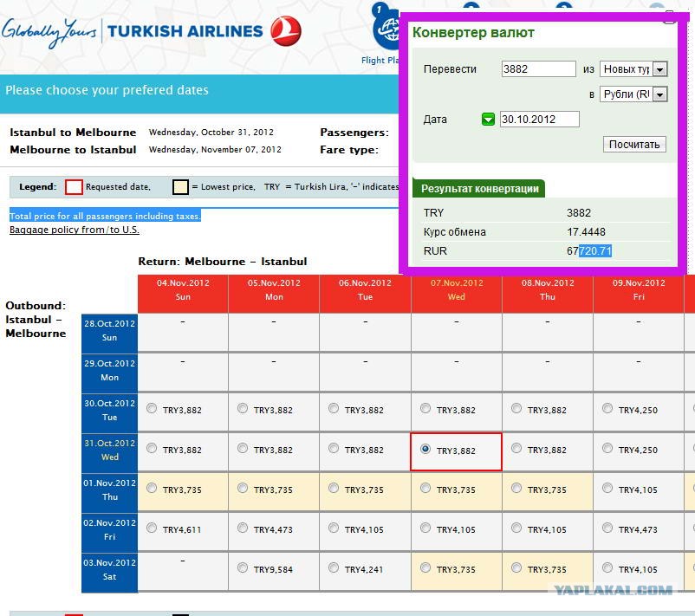The image size is (695, 616).
Task: Click the 31.Oct.2012 Wed row header
Action: coord(109,452)
